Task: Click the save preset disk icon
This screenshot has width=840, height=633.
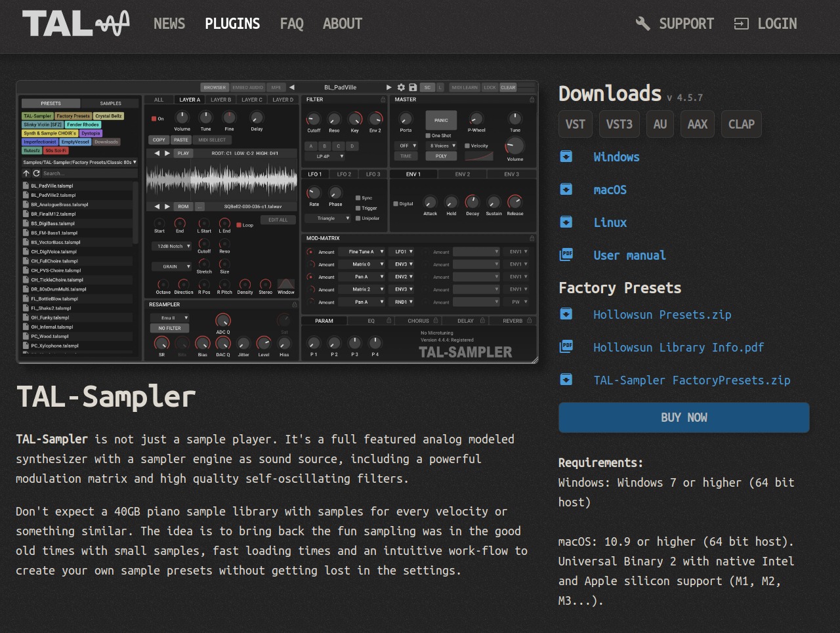Action: [413, 87]
